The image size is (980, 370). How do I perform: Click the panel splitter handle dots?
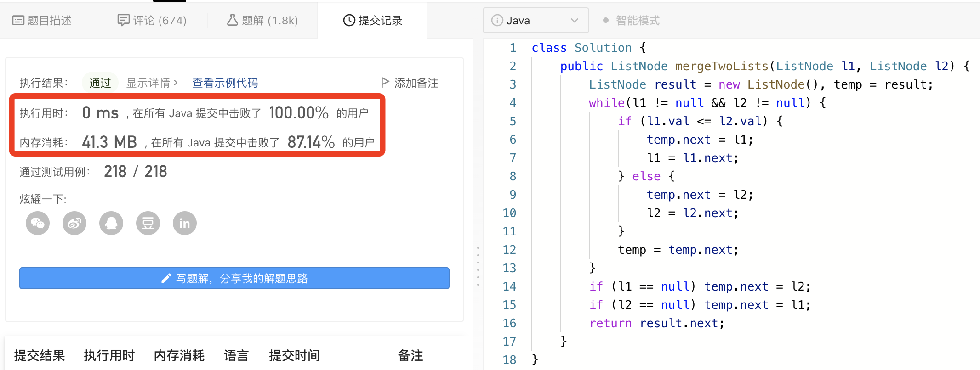click(478, 267)
